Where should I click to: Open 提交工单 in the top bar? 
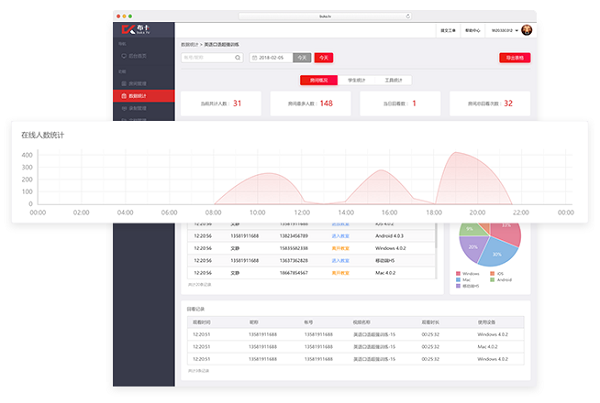[447, 30]
